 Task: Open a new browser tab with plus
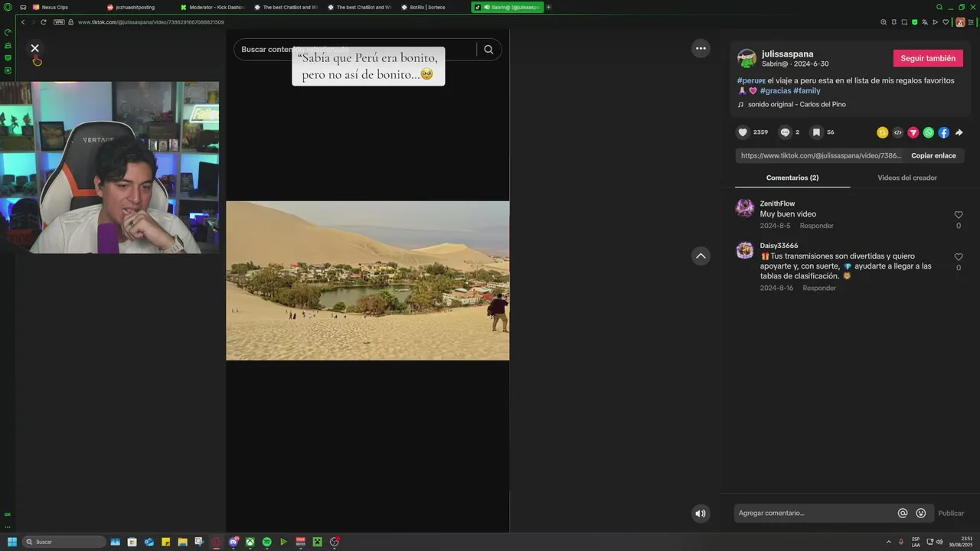pyautogui.click(x=548, y=7)
